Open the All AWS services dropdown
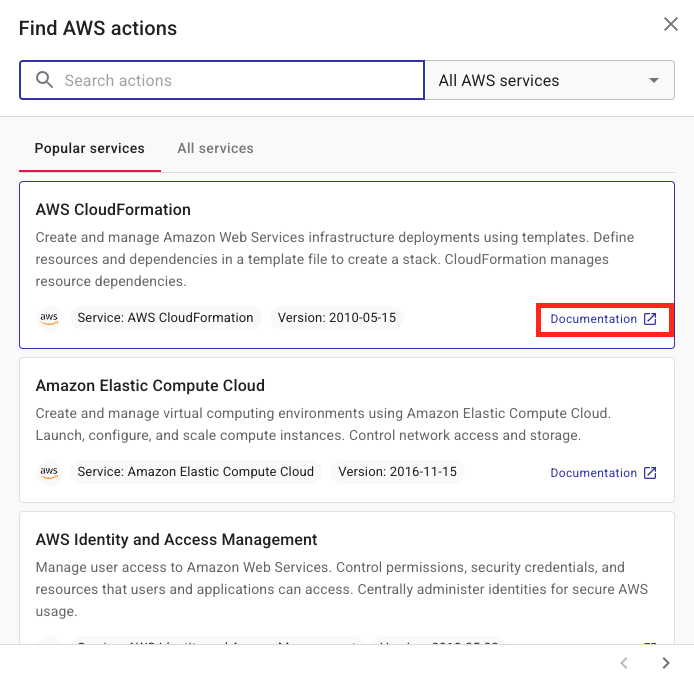The height and width of the screenshot is (677, 694). [x=549, y=80]
